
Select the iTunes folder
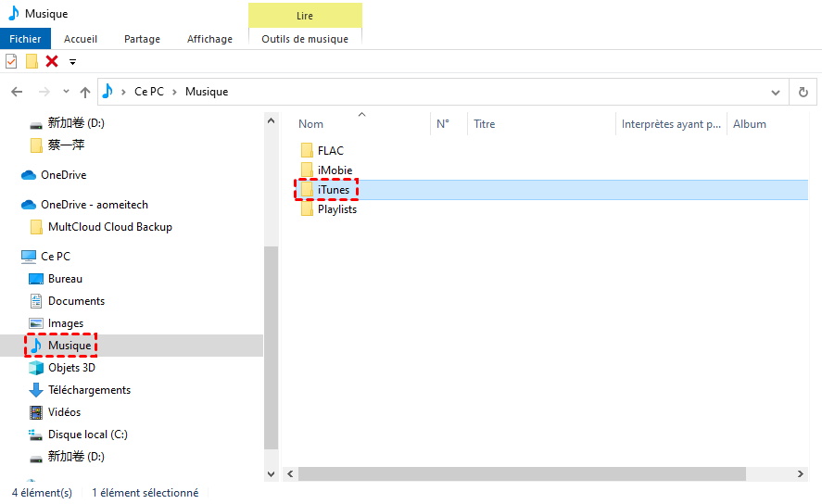[333, 190]
